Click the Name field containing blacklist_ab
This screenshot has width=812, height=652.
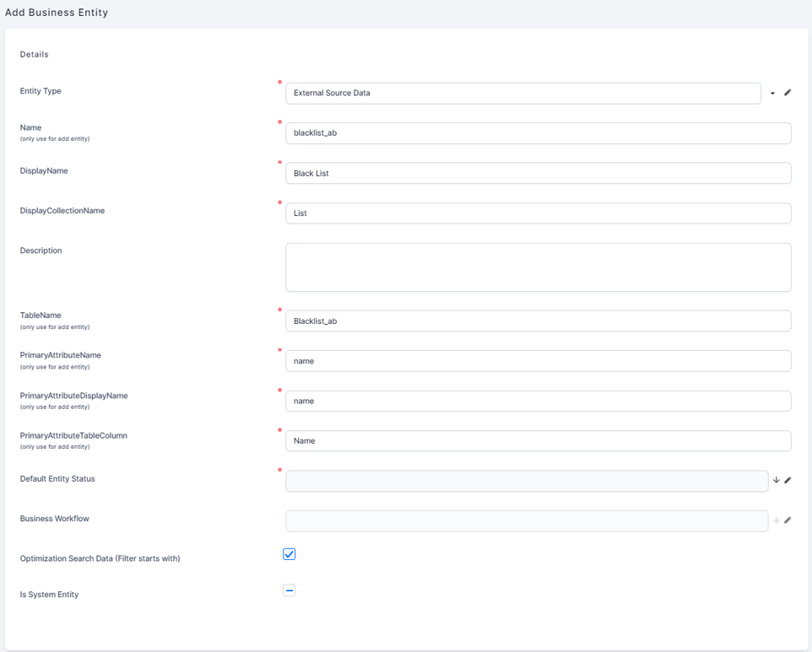coord(538,133)
